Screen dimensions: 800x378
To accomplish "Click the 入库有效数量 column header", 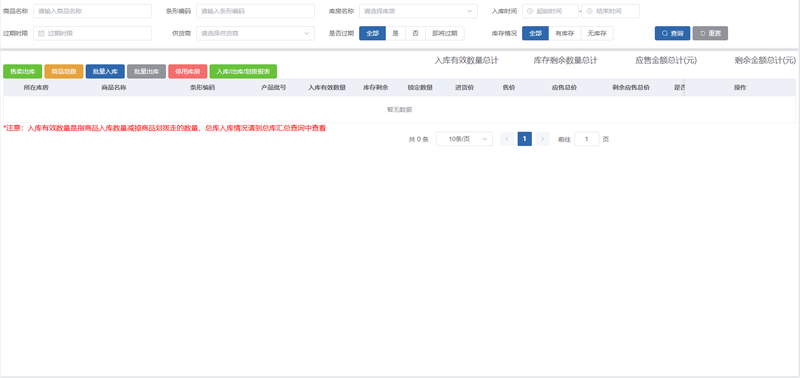I will [327, 88].
